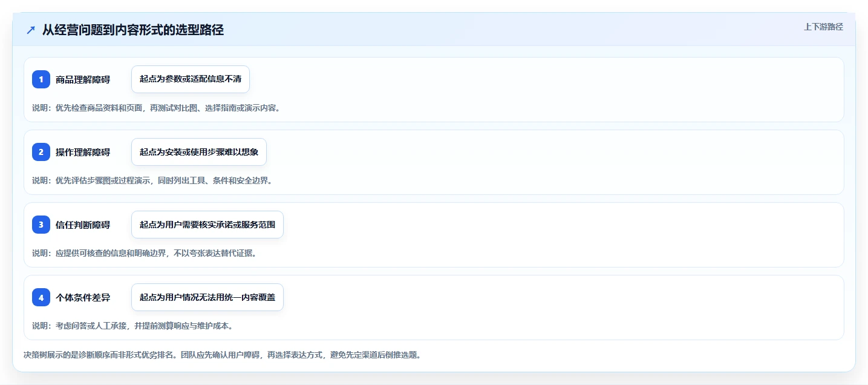Image resolution: width=868 pixels, height=385 pixels.
Task: Click step badge number 2
Action: pyautogui.click(x=41, y=152)
